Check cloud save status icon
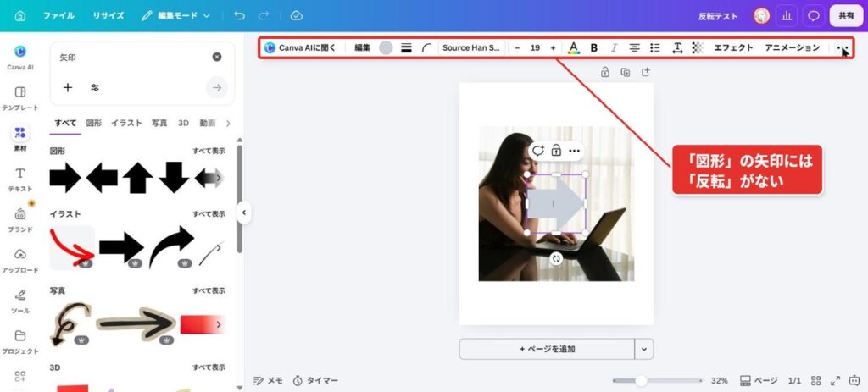868x392 pixels. pyautogui.click(x=296, y=16)
